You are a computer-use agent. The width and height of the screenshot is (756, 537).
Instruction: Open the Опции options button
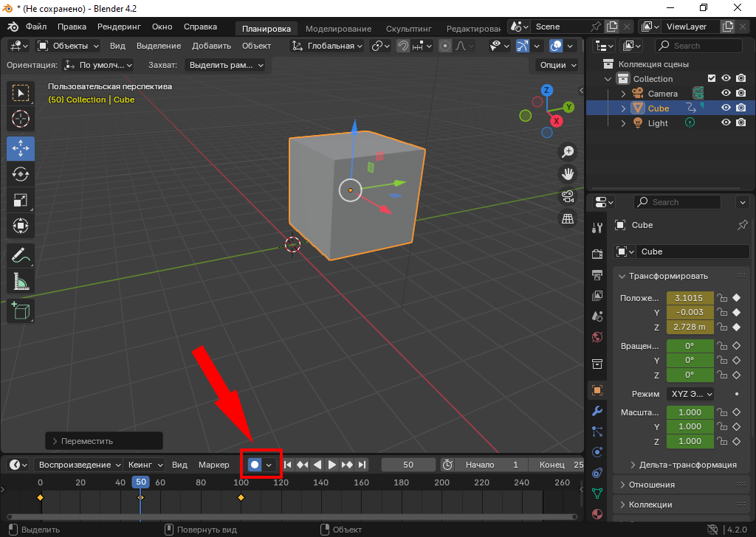557,65
